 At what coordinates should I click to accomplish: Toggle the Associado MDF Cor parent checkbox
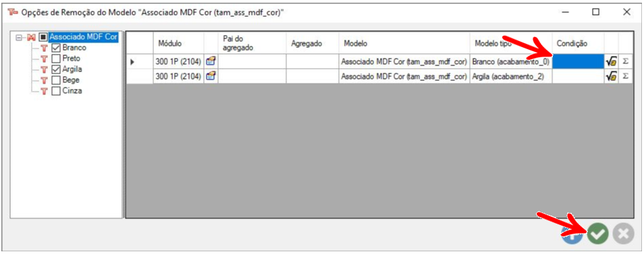coord(43,37)
